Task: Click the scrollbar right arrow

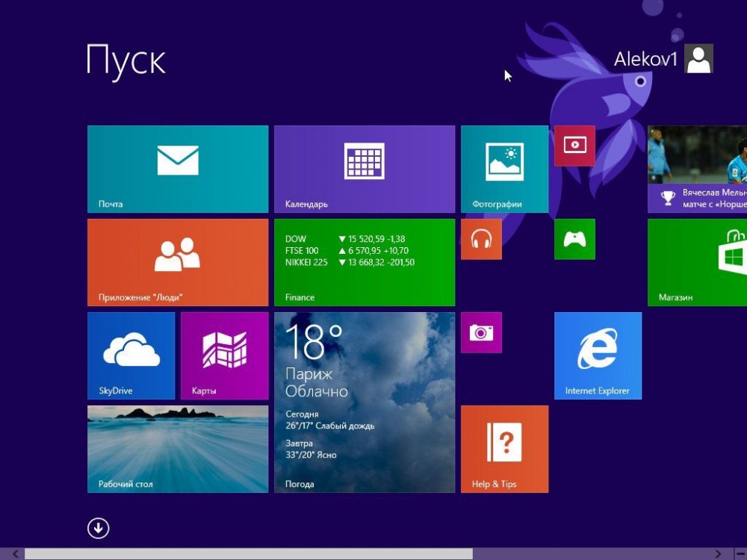Action: click(718, 554)
